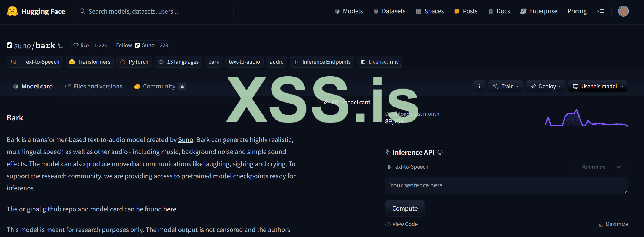Open the three-dot more options menu
Viewport: 644px width, 237px height.
tap(479, 86)
